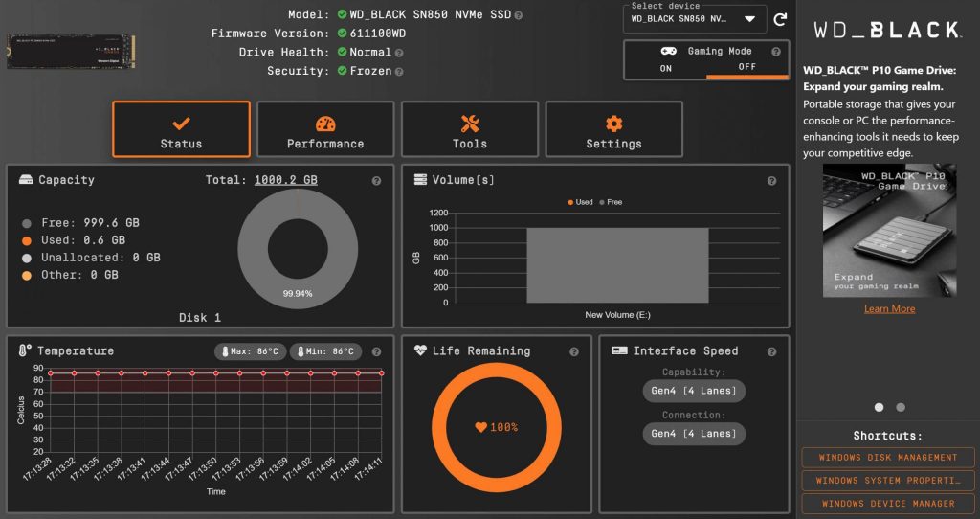Open the Volume[s] panel help icon

click(772, 181)
